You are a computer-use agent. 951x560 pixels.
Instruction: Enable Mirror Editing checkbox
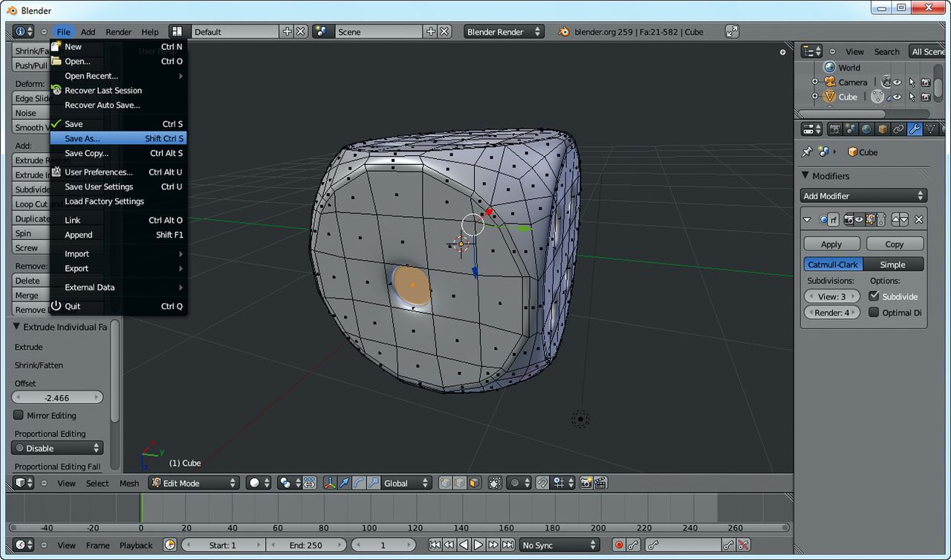[19, 415]
